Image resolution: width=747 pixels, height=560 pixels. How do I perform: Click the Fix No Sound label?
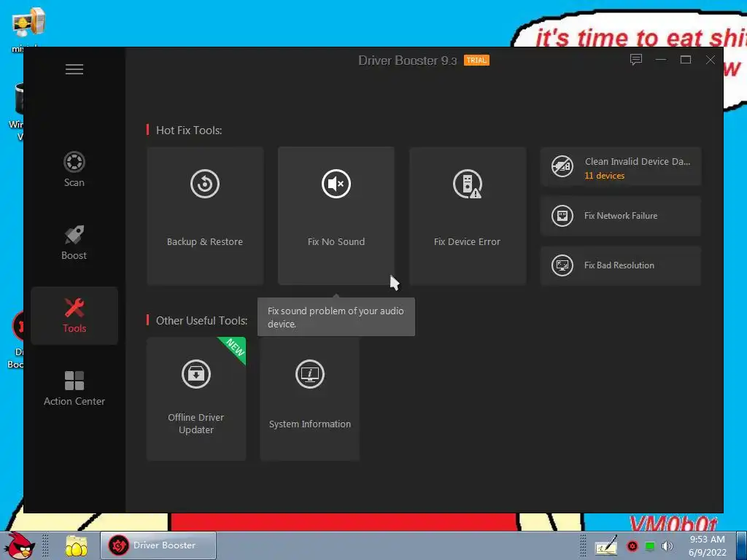tap(336, 241)
